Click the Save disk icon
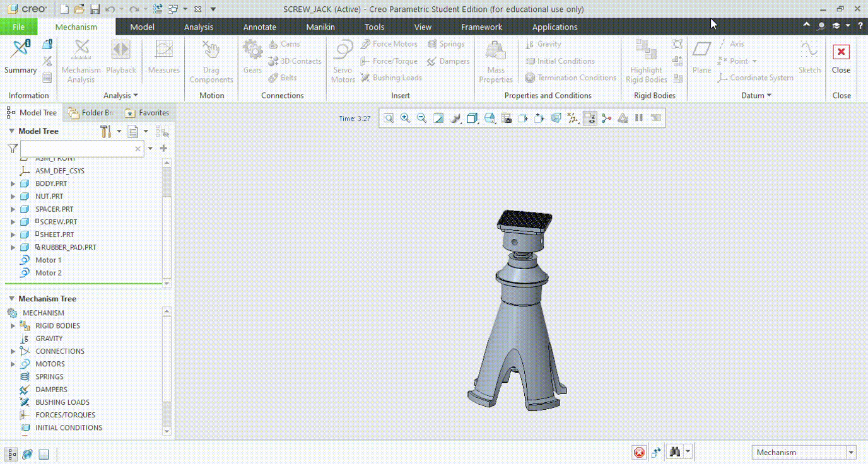Image resolution: width=868 pixels, height=464 pixels. pyautogui.click(x=95, y=9)
